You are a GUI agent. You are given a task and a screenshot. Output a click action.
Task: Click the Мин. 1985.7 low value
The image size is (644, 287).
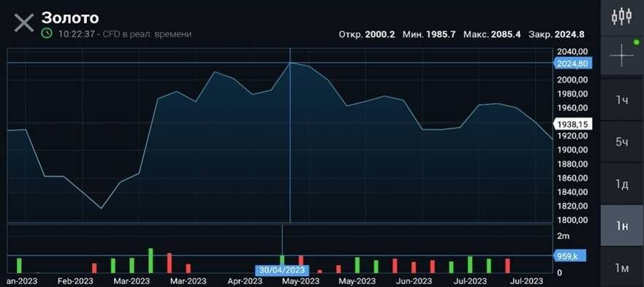(429, 34)
